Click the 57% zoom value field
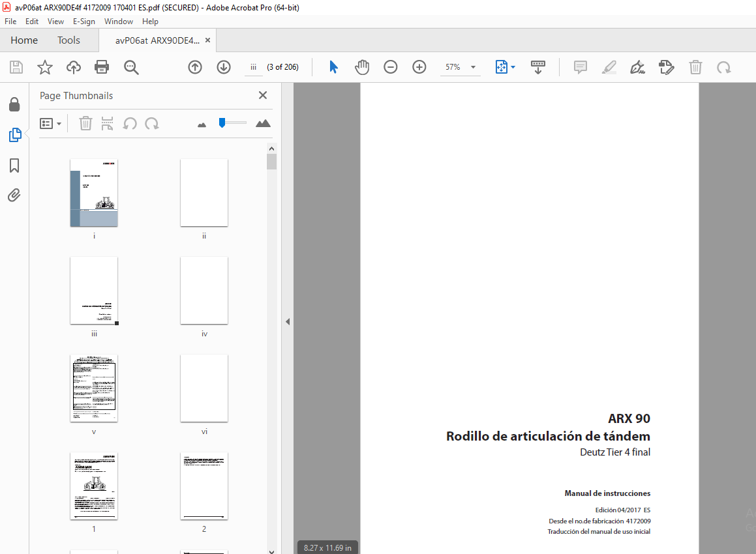Viewport: 756px width, 554px height. [453, 67]
